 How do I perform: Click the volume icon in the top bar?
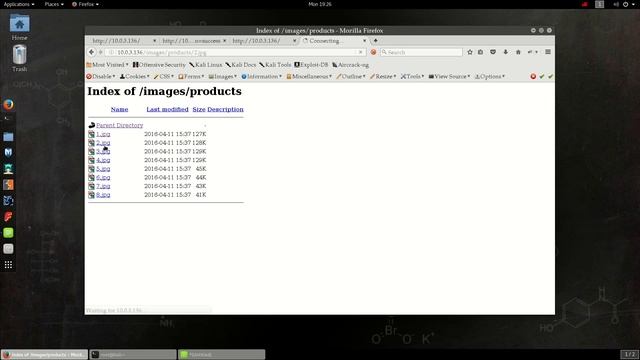click(x=616, y=4)
